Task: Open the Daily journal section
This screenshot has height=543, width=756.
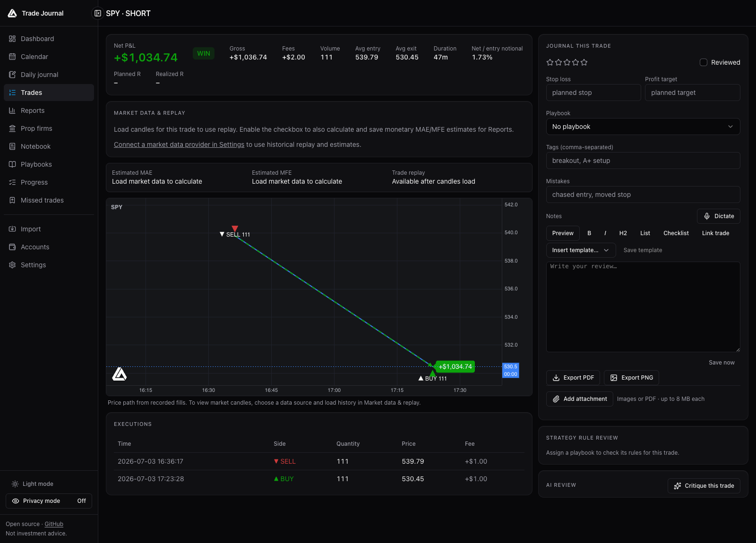Action: pyautogui.click(x=49, y=75)
